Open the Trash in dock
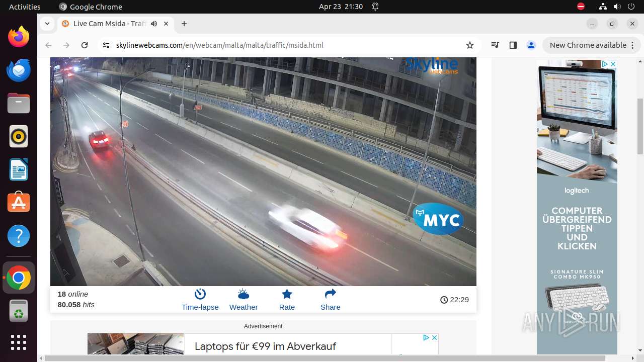Viewport: 644px width, 362px height. tap(19, 311)
